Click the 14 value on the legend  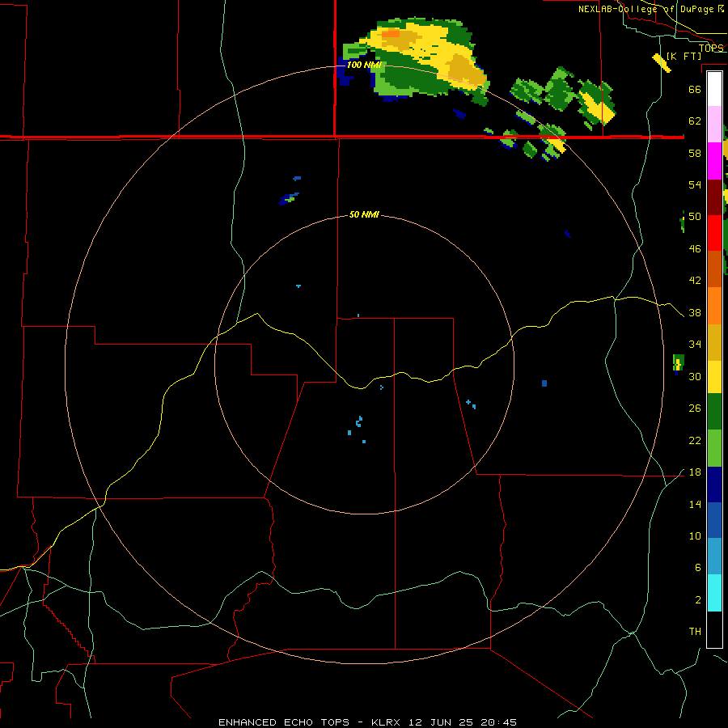coord(695,504)
